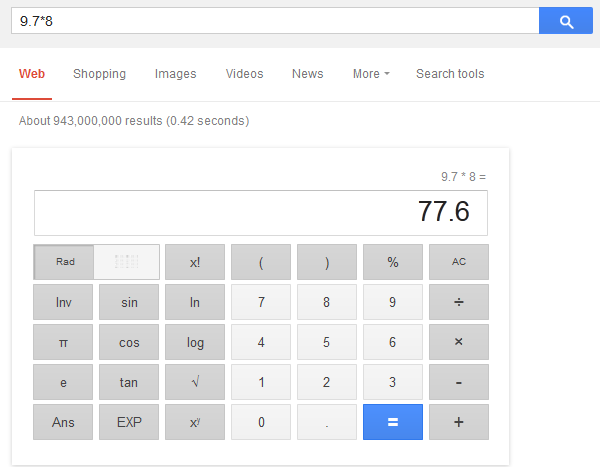Toggle the Inv inverse functions key
The image size is (600, 467).
pos(63,302)
